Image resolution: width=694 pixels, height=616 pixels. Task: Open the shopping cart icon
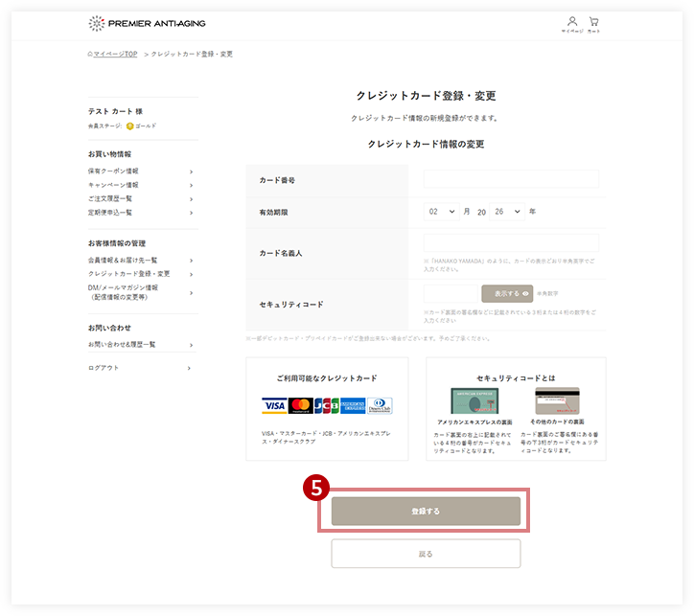coord(594,24)
